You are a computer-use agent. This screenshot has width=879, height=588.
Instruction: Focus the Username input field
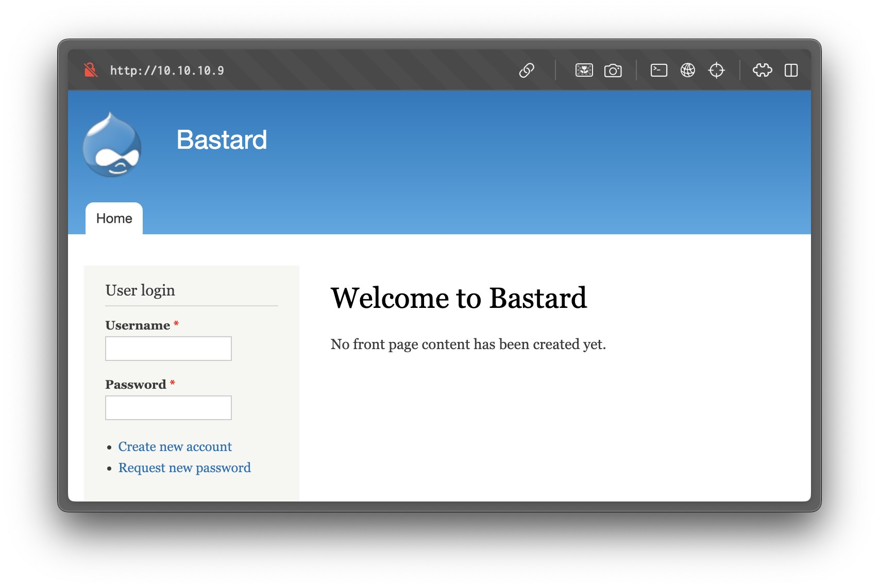pyautogui.click(x=168, y=349)
